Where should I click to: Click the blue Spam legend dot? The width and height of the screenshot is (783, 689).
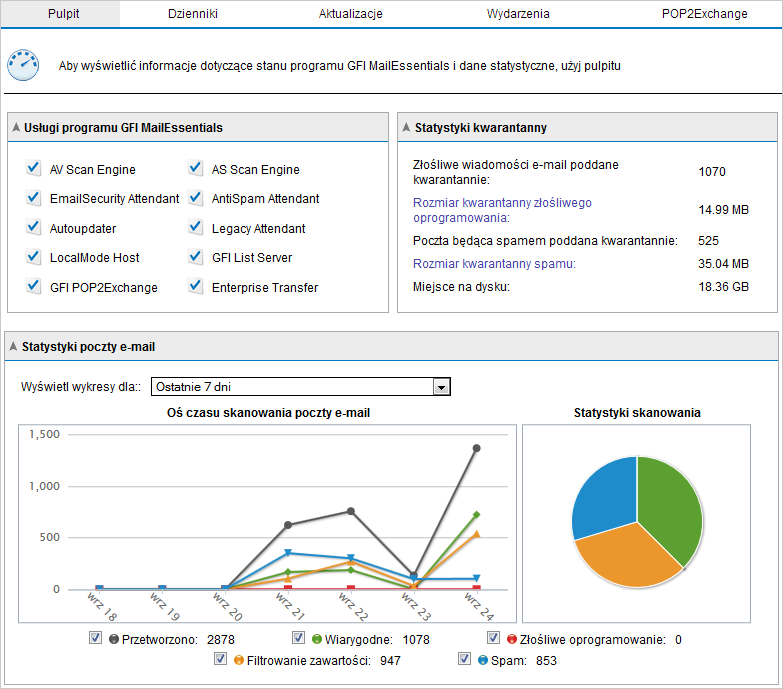tap(483, 660)
